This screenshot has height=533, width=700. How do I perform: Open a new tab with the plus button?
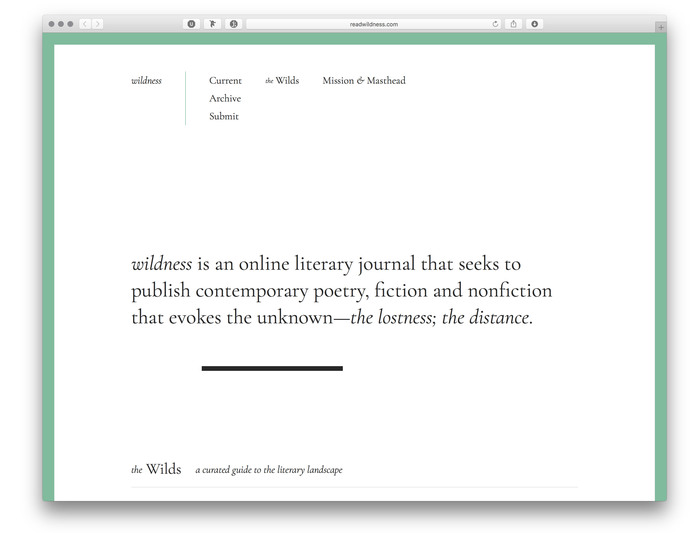point(661,27)
